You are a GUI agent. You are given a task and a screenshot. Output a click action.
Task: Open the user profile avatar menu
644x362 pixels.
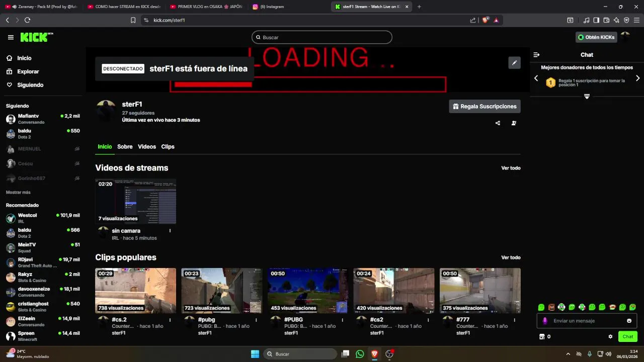point(625,37)
